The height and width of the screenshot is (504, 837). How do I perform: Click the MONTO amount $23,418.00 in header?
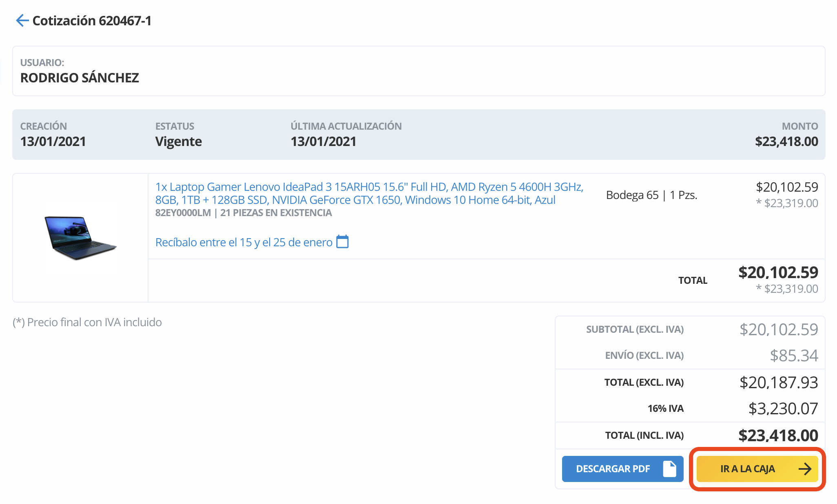click(786, 141)
